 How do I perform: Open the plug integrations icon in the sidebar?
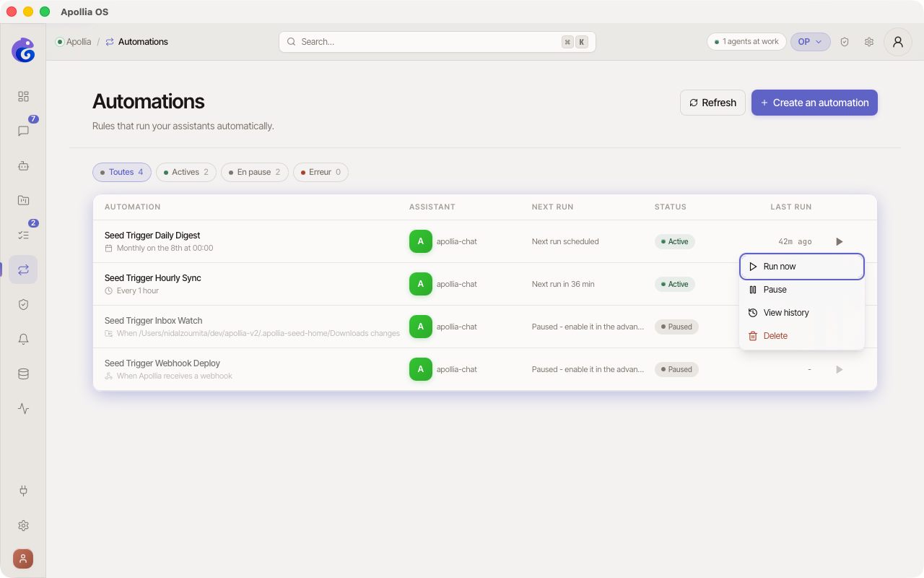click(x=23, y=491)
